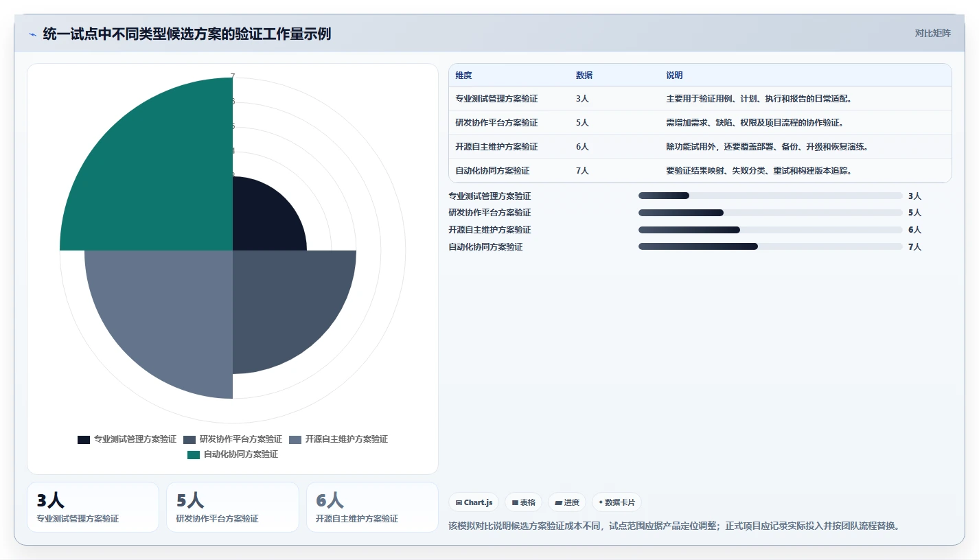This screenshot has height=560, width=979.
Task: Click description 主要用于验证用例、计划、执行和报告的日常适配
Action: click(759, 99)
